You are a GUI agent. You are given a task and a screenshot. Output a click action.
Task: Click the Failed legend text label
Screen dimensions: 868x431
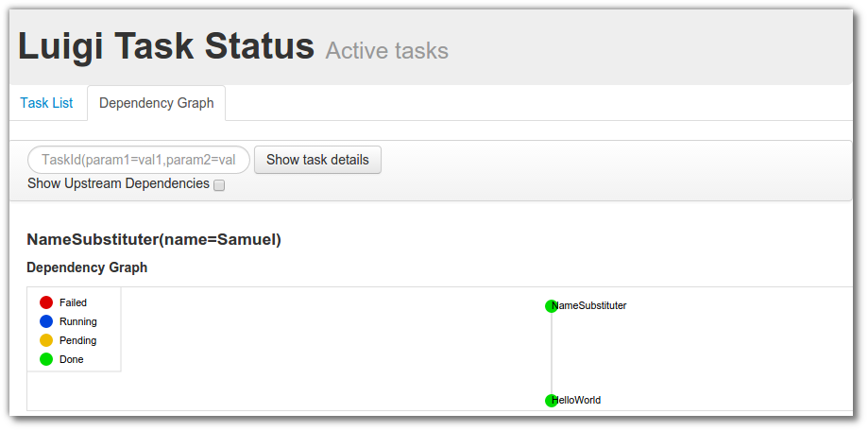tap(73, 302)
